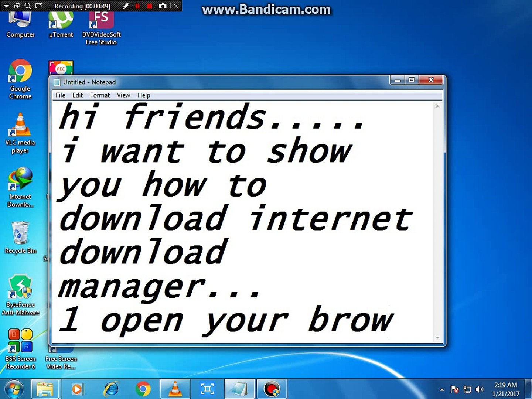The image size is (532, 399).
Task: Click the Show desktop button
Action: pos(529,389)
